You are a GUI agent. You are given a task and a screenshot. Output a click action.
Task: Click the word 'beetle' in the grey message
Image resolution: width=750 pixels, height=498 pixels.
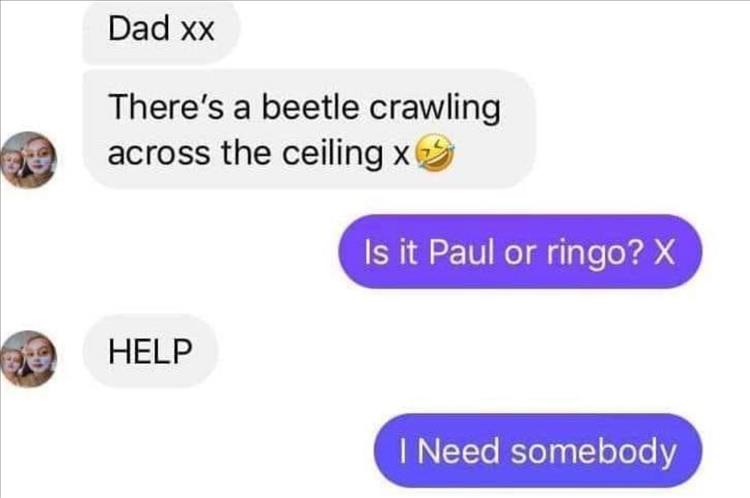309,107
